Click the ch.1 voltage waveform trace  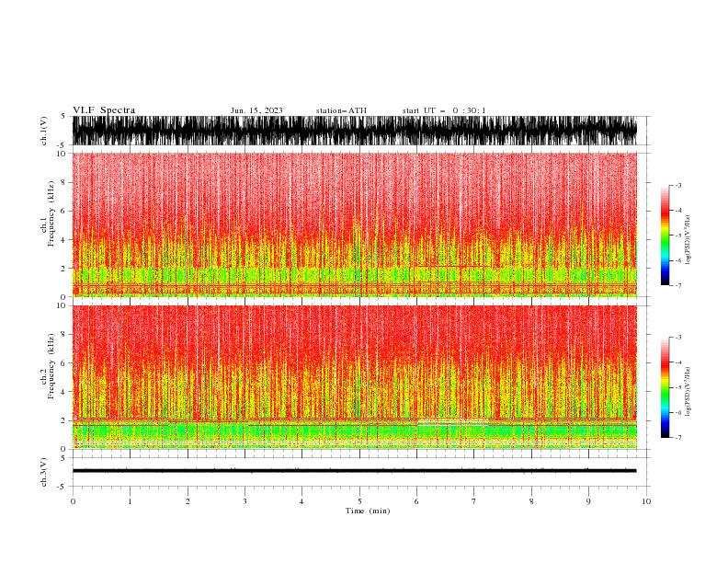[354, 131]
